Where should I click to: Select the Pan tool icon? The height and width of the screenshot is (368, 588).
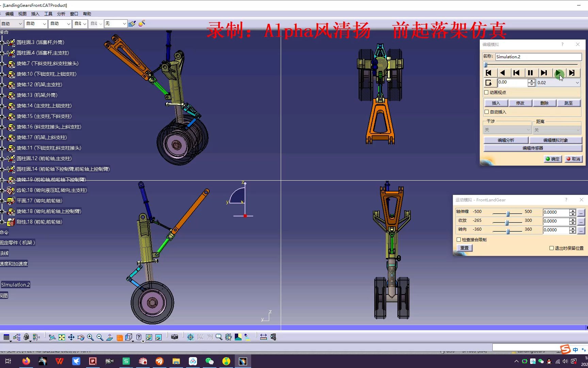point(71,337)
